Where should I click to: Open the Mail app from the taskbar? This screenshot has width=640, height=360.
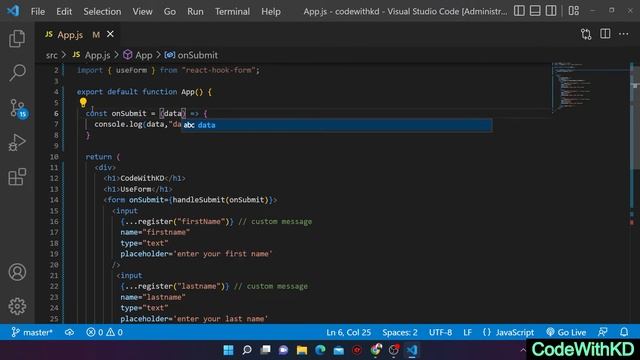338,350
